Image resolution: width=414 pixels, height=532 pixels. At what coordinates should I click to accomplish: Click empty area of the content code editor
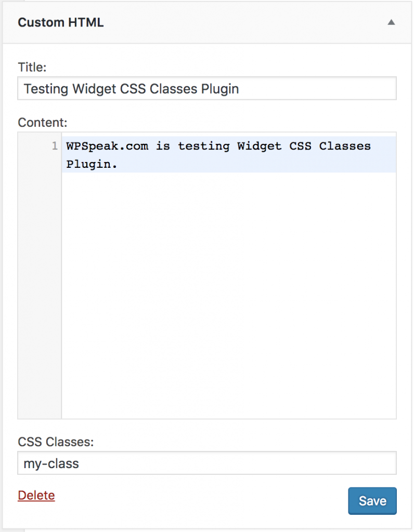(228, 295)
